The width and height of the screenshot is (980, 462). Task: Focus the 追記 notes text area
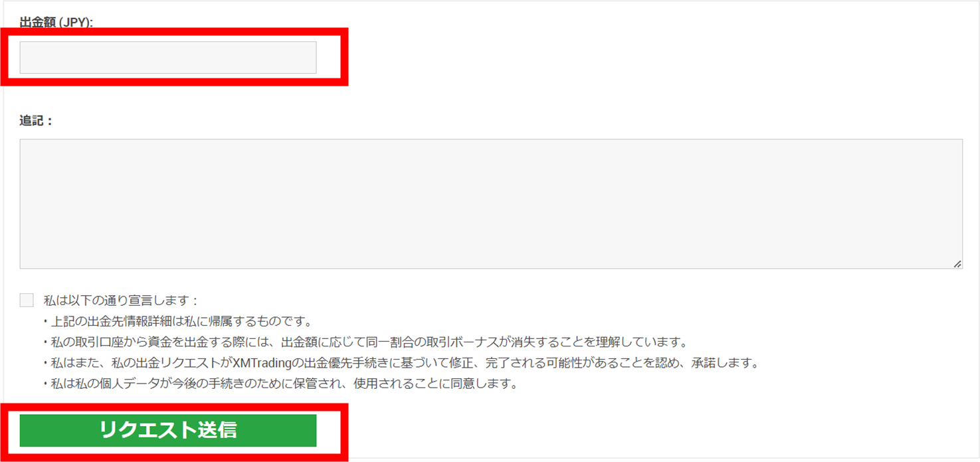[x=491, y=204]
